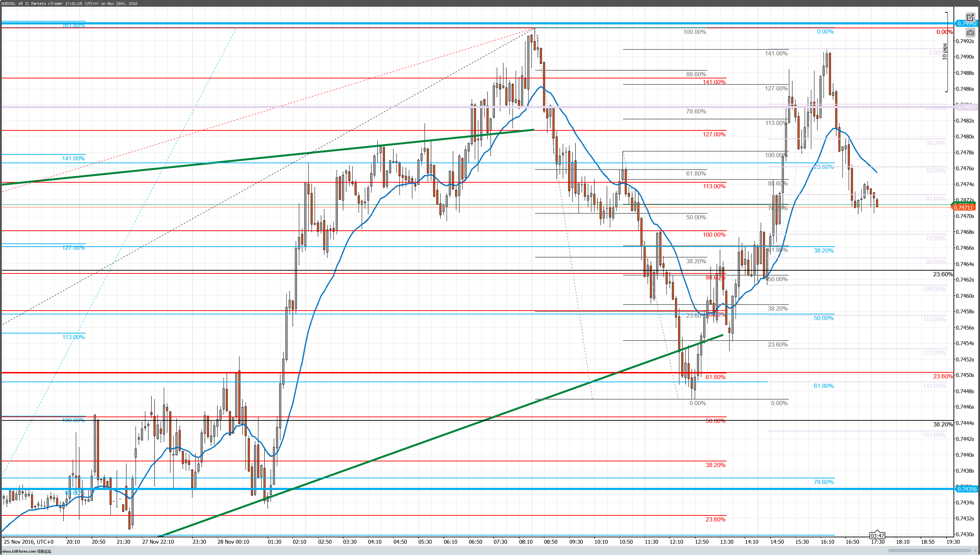Screen dimensions: 980x555
Task: Click the 0.74600 price axis label
Action: pos(965,296)
